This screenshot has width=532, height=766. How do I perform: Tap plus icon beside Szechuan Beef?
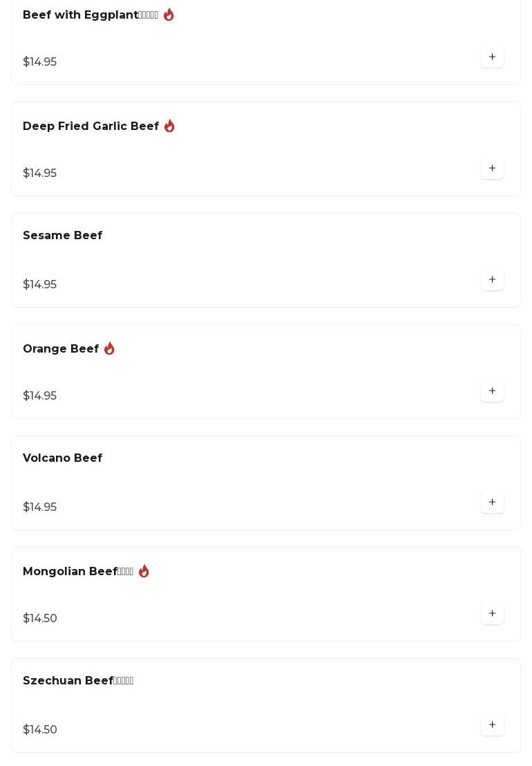tap(492, 725)
